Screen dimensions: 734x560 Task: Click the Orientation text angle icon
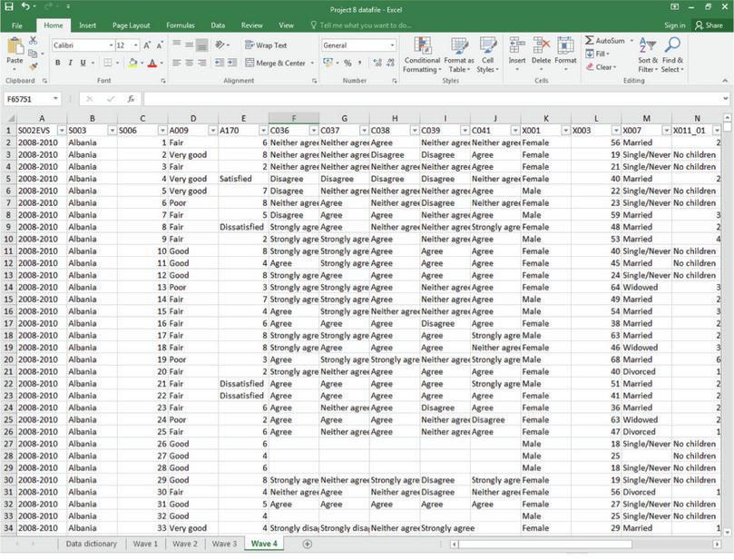click(x=220, y=45)
